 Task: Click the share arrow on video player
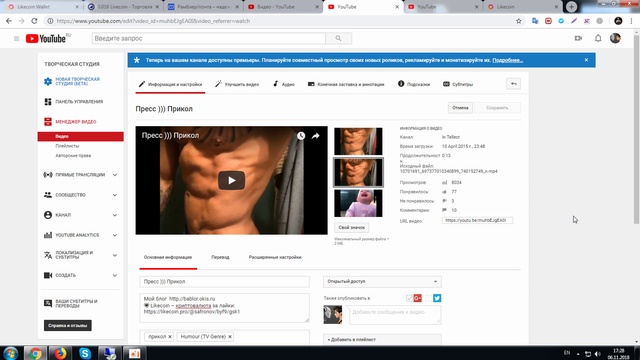316,136
